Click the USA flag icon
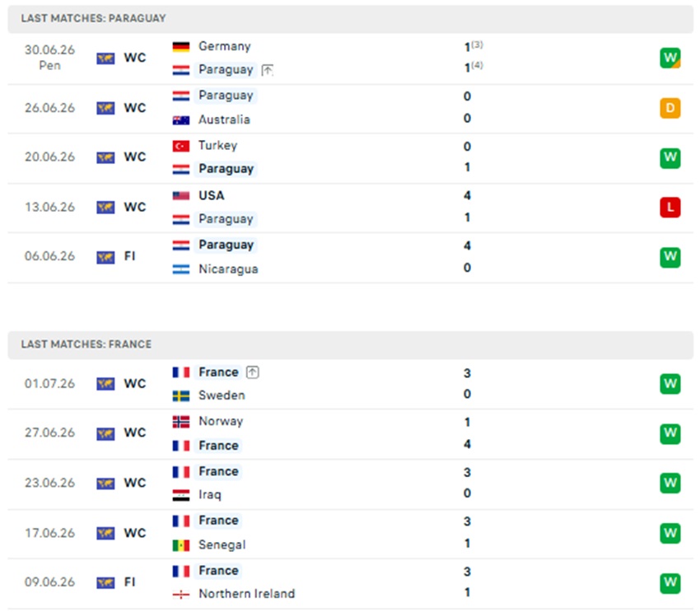700x612 pixels. (181, 195)
